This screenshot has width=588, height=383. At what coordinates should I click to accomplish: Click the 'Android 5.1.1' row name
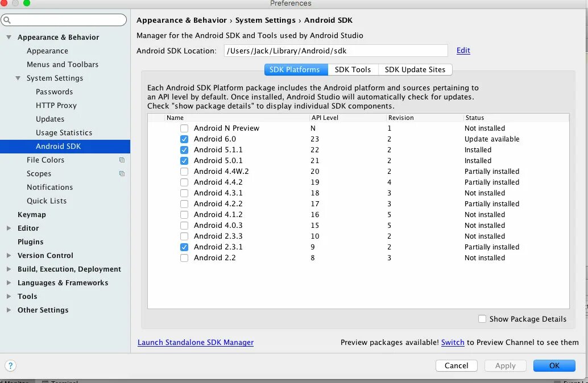point(218,150)
